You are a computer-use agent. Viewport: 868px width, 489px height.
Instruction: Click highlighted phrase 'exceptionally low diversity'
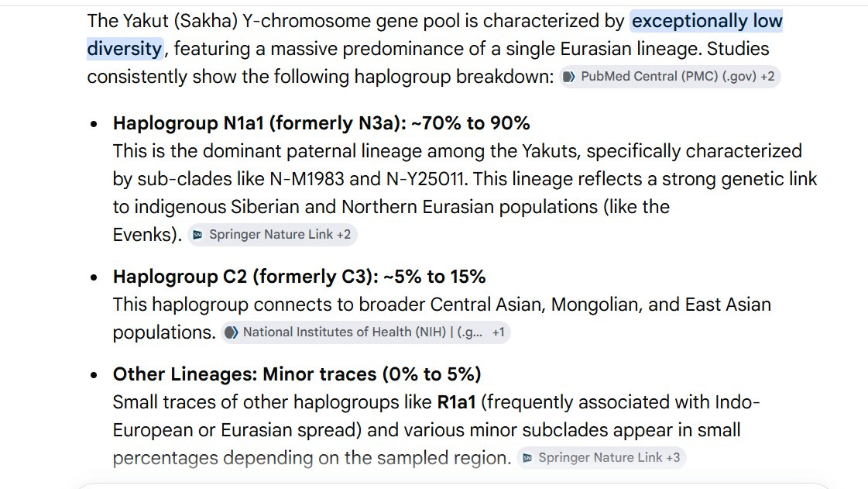pyautogui.click(x=707, y=21)
